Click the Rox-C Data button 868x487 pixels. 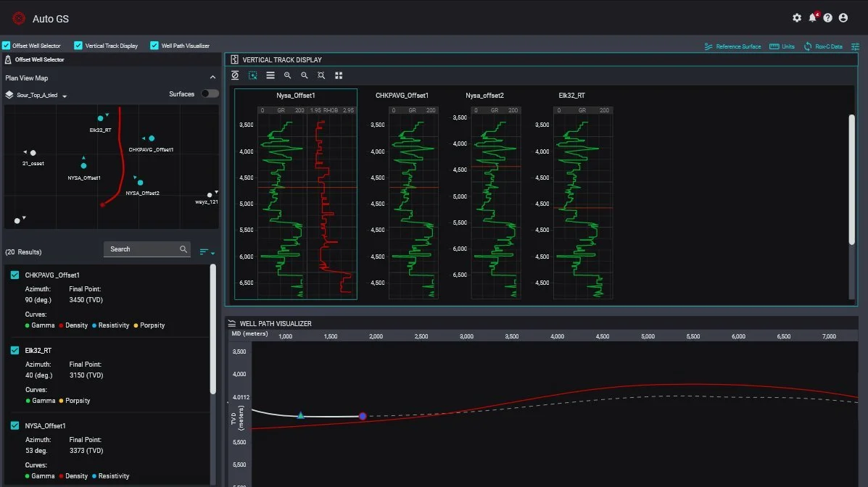[x=823, y=46]
